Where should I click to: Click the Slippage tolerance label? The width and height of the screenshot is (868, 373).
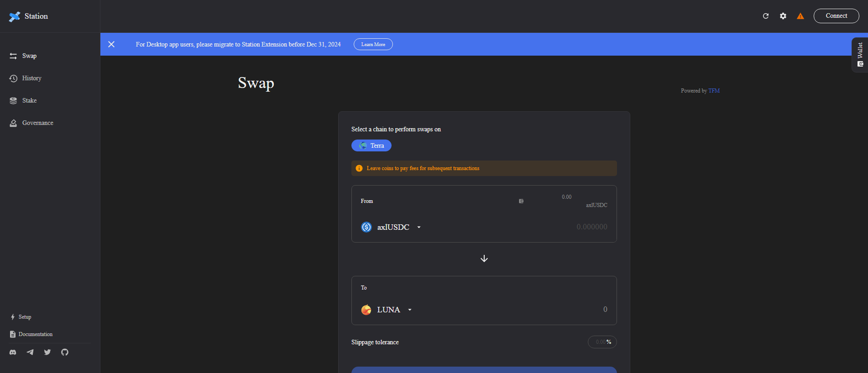click(375, 342)
